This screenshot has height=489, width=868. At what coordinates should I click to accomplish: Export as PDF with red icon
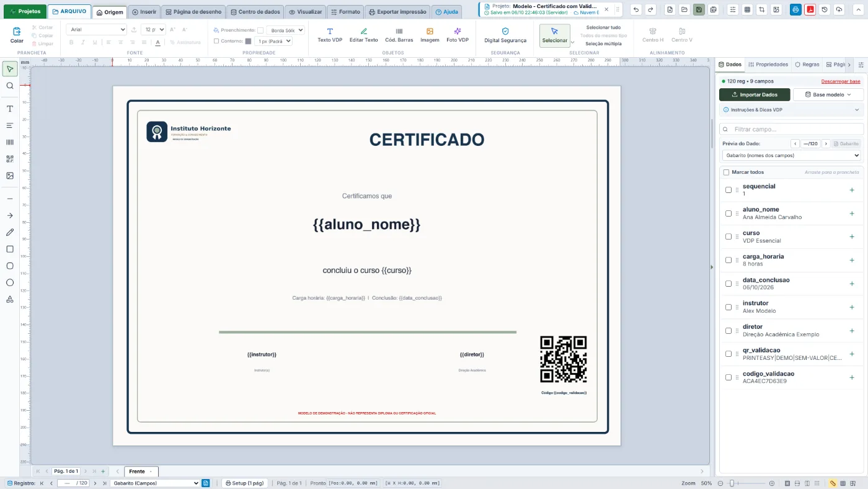810,10
